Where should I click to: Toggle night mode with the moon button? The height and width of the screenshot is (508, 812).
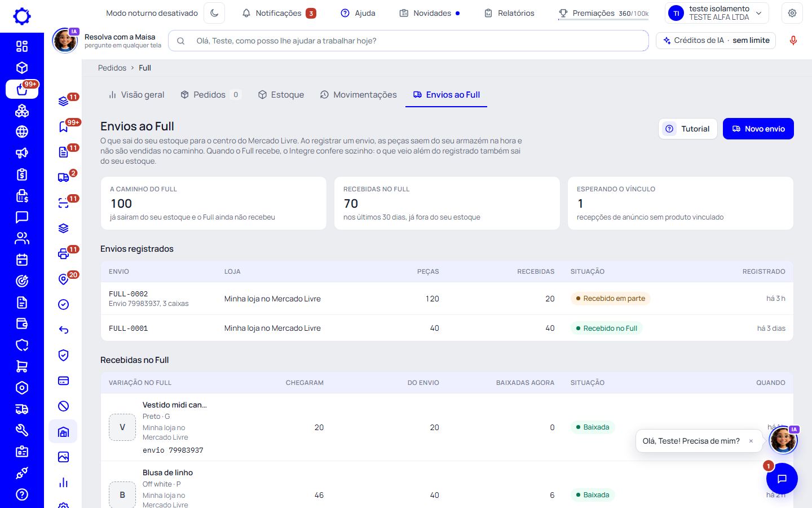tap(214, 13)
